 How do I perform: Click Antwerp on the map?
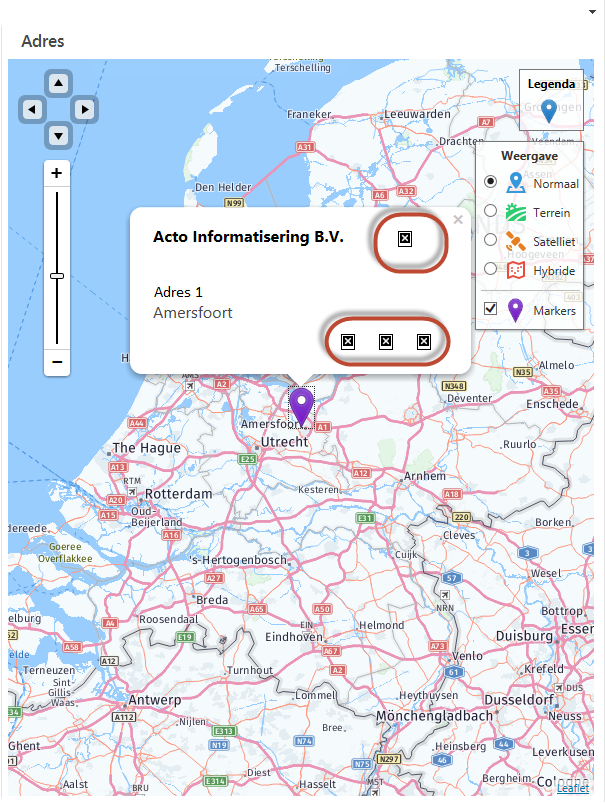[x=155, y=700]
